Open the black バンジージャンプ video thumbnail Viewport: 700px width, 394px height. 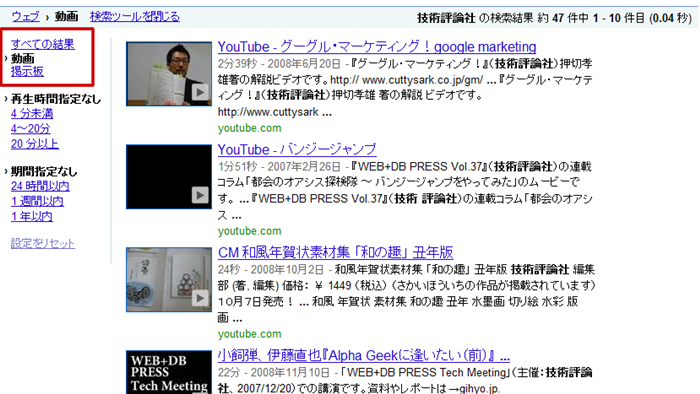169,177
